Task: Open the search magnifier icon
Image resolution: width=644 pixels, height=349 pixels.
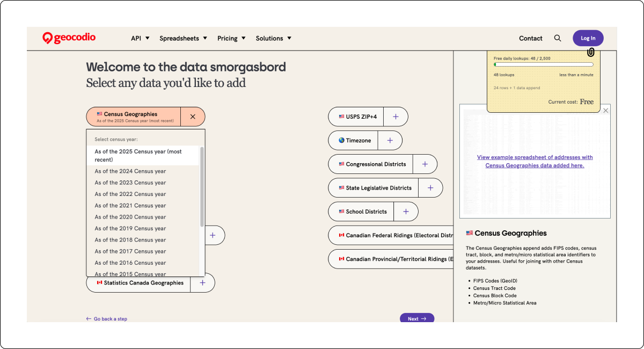Action: pos(558,38)
